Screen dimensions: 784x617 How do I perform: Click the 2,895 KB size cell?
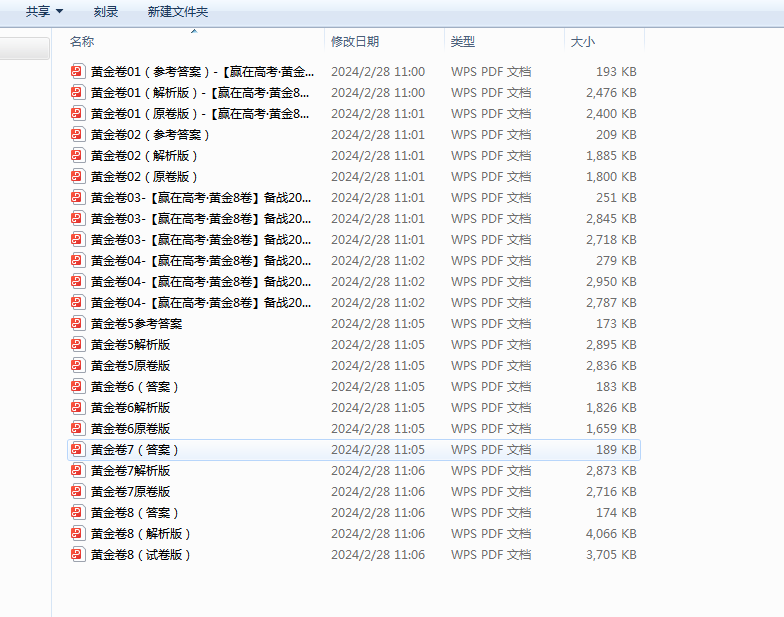point(611,344)
